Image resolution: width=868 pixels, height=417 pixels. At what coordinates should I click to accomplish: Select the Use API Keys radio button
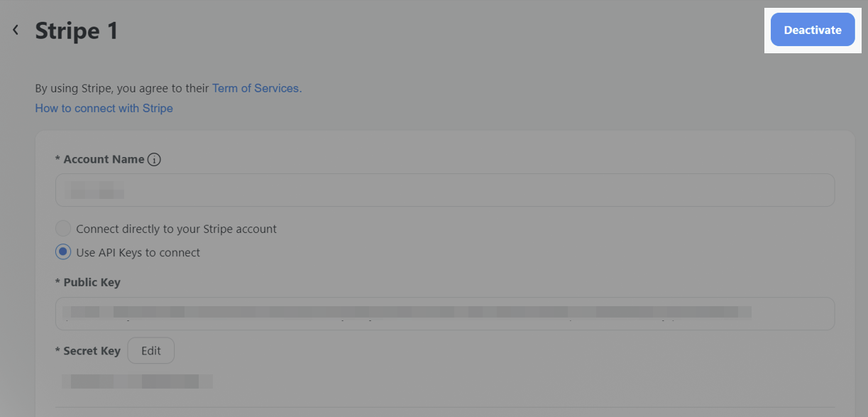(x=63, y=252)
